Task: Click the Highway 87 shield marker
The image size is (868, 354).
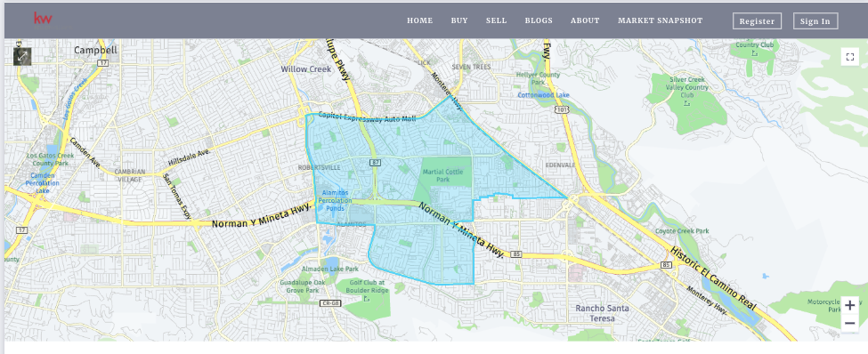Action: pos(375,162)
